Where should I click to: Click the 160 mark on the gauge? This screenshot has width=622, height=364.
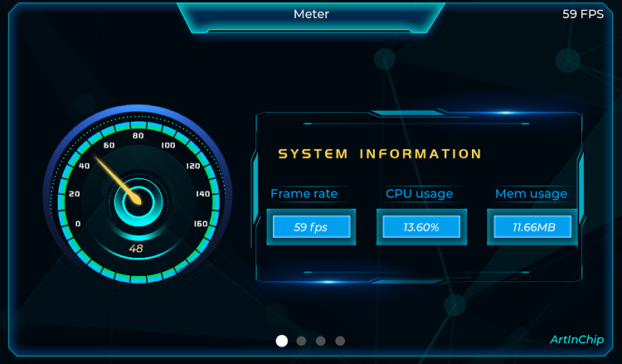tap(200, 224)
